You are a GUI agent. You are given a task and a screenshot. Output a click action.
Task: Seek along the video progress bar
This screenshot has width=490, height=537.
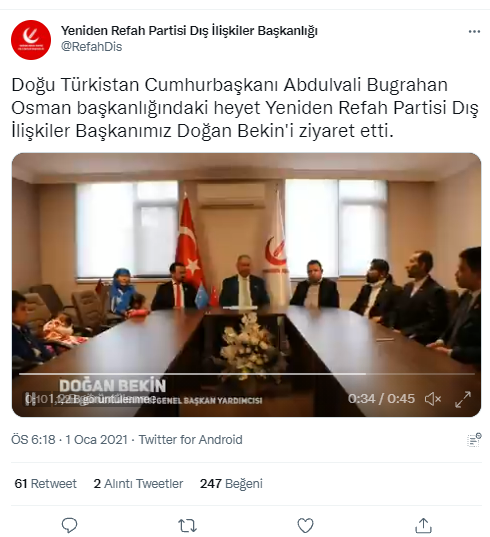pos(247,374)
